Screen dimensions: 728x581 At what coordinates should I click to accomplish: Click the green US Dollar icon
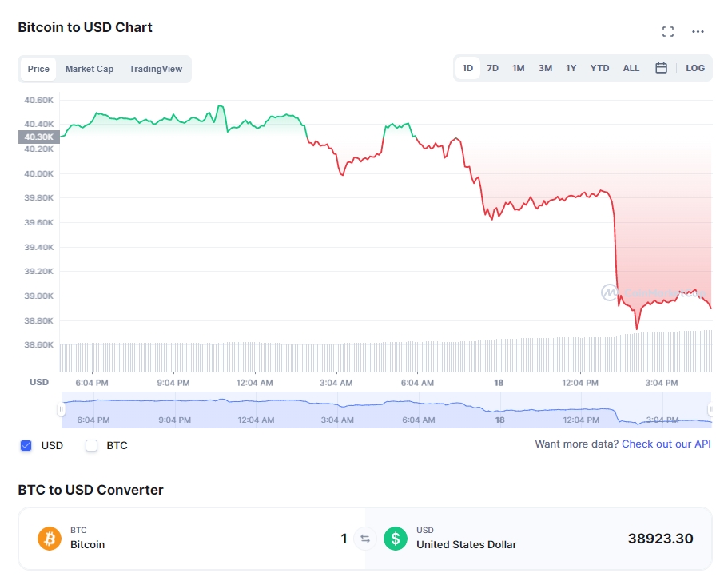click(x=396, y=539)
